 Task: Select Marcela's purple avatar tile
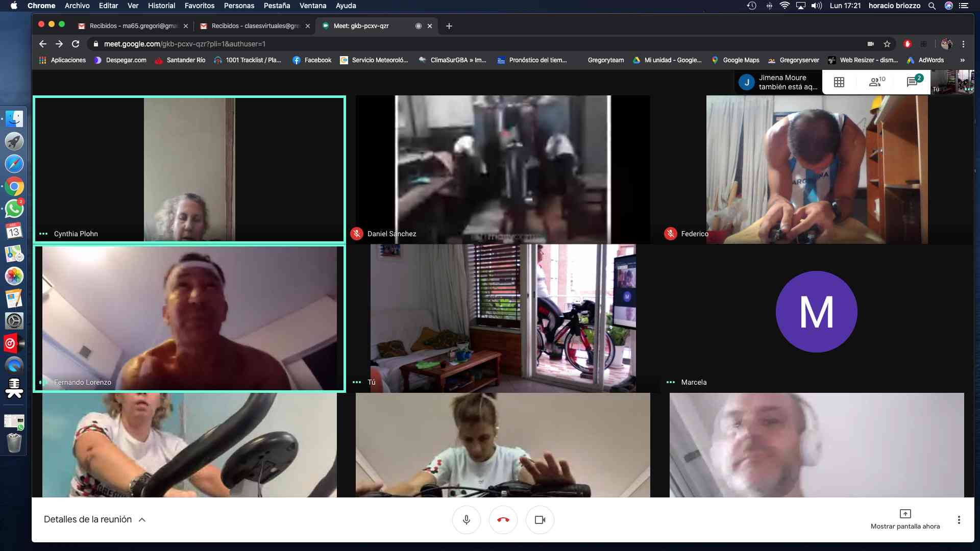[x=816, y=312]
